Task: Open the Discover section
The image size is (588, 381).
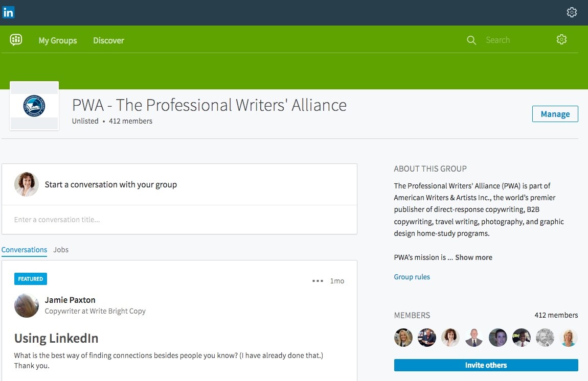Action: [108, 40]
